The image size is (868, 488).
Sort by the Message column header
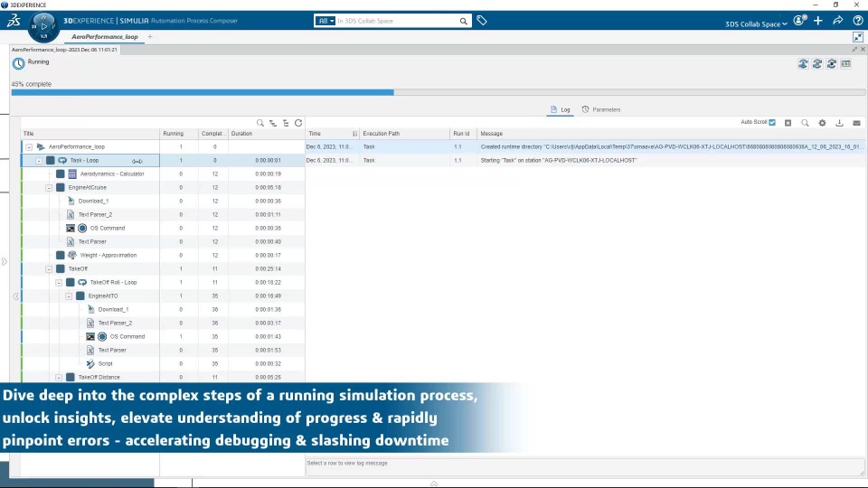pos(671,134)
